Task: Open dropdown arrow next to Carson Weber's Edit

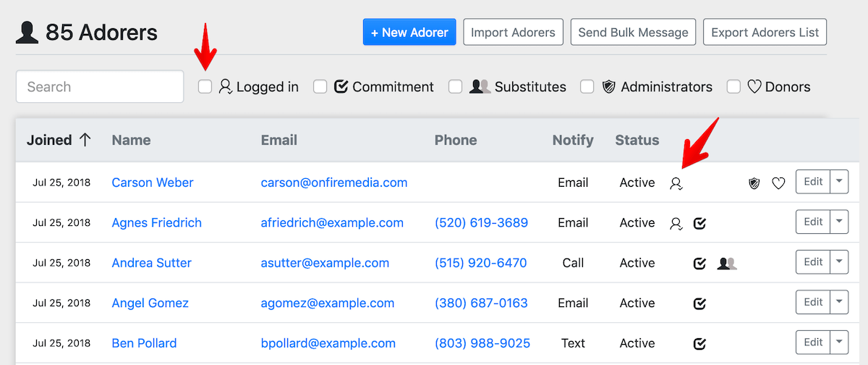Action: click(x=839, y=182)
